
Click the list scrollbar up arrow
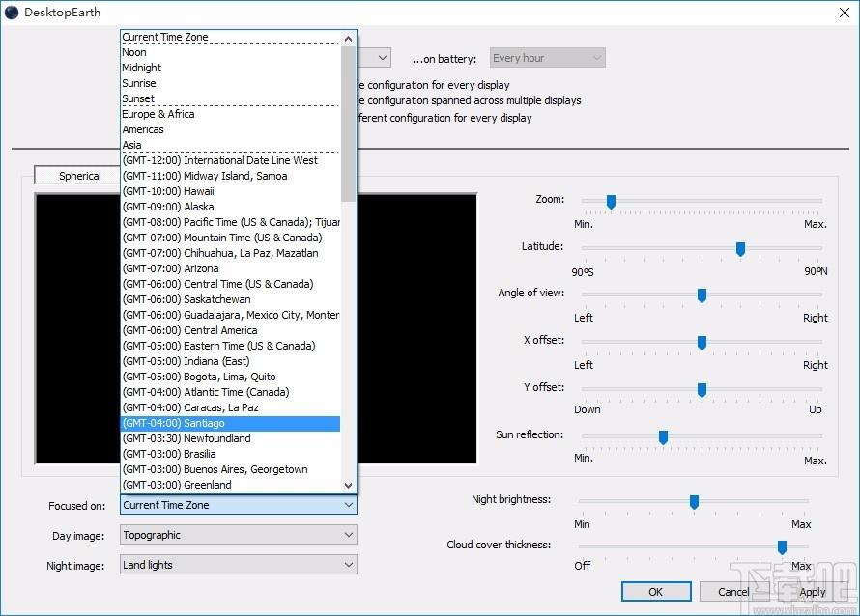(x=348, y=39)
